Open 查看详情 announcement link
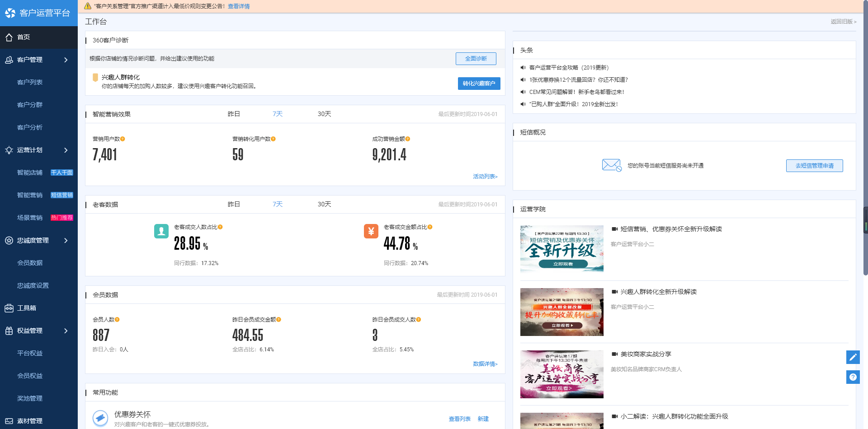 click(239, 6)
